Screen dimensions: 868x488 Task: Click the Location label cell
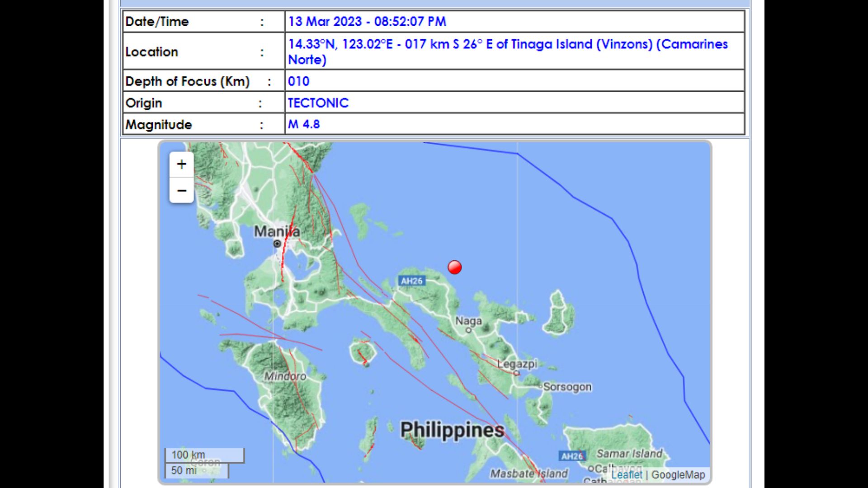(x=204, y=52)
